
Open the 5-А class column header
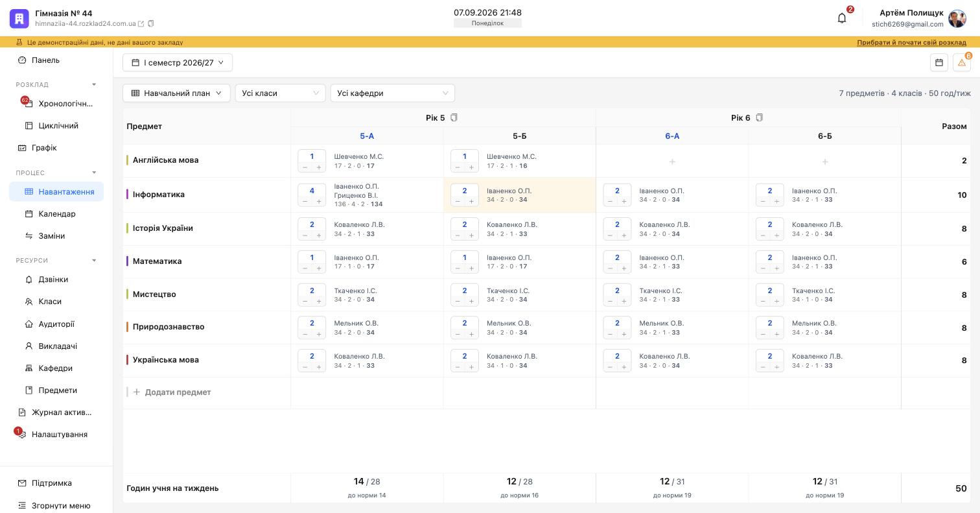pyautogui.click(x=367, y=136)
